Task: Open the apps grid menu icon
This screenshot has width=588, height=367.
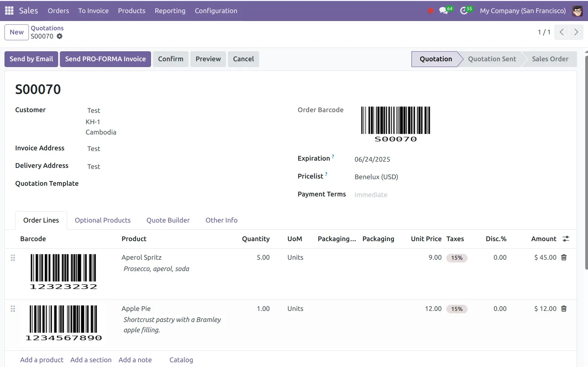Action: click(x=9, y=11)
